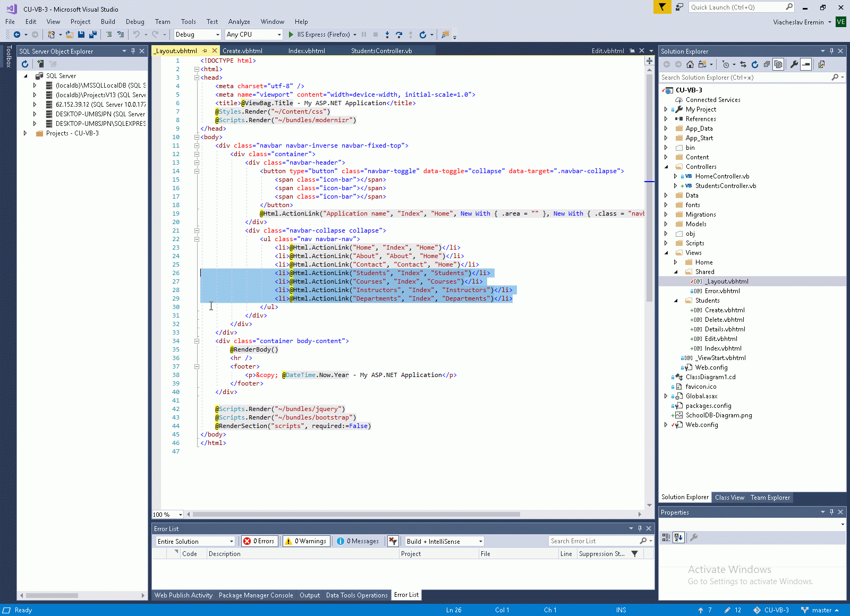This screenshot has height=616, width=850.
Task: Open the Entire Solution scope dropdown
Action: 195,541
